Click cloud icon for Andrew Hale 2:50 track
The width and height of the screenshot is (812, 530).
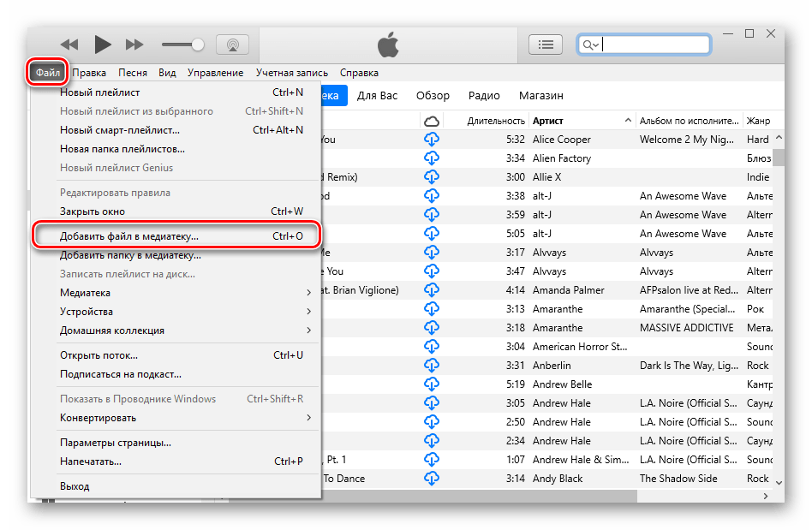point(432,422)
